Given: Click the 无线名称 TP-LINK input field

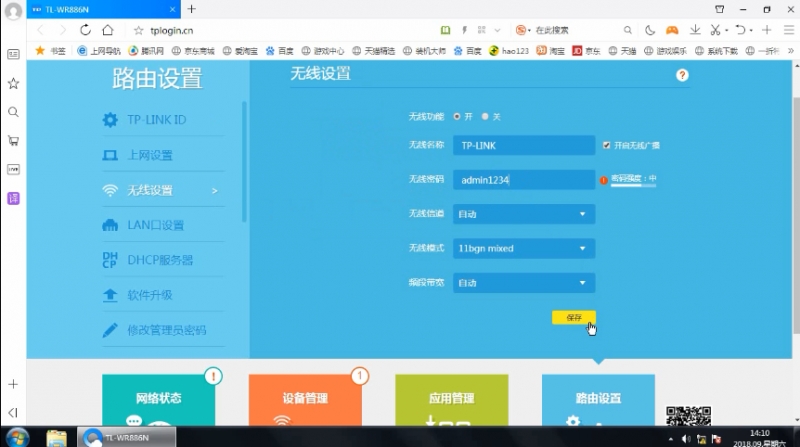Looking at the screenshot, I should 524,145.
